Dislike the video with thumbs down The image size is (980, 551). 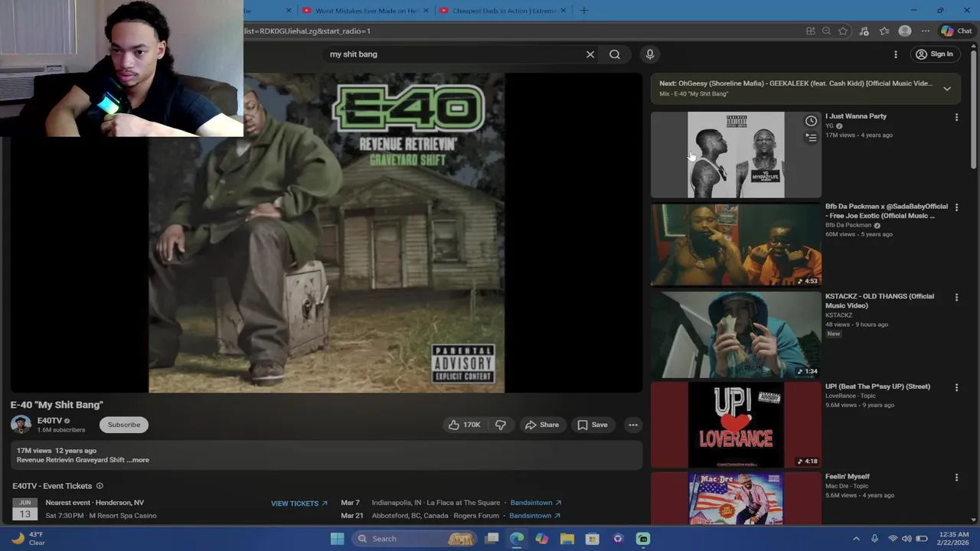501,425
